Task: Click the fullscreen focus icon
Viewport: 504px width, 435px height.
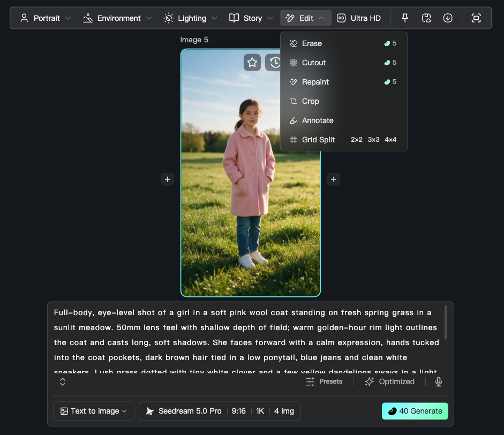Action: [476, 18]
